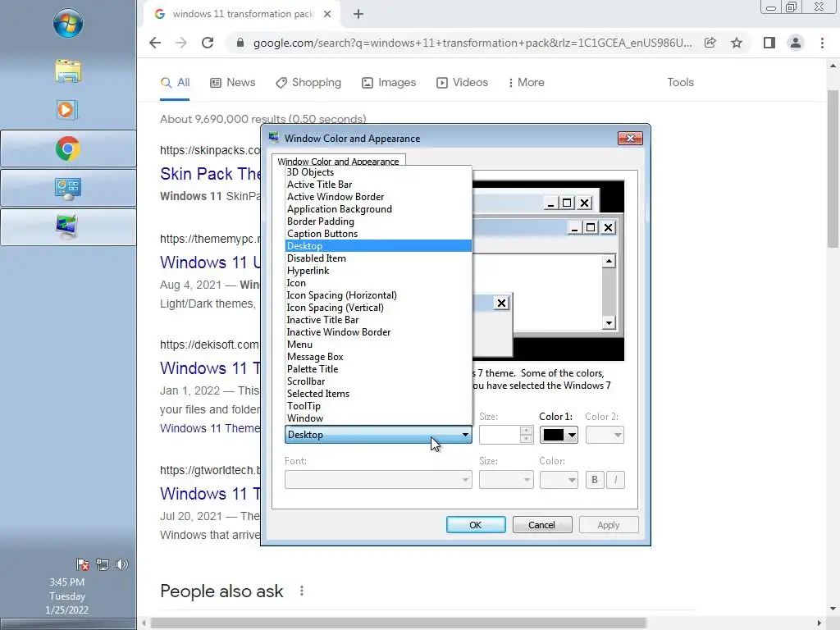Screen dimensions: 840x630
Task: Open the disabled Color 2 dropdown
Action: (605, 435)
